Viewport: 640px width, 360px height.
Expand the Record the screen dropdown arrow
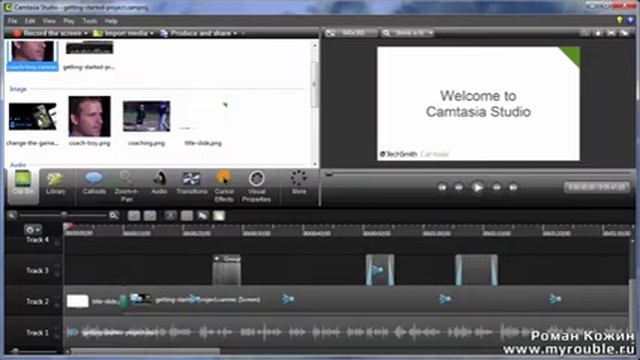point(86,33)
